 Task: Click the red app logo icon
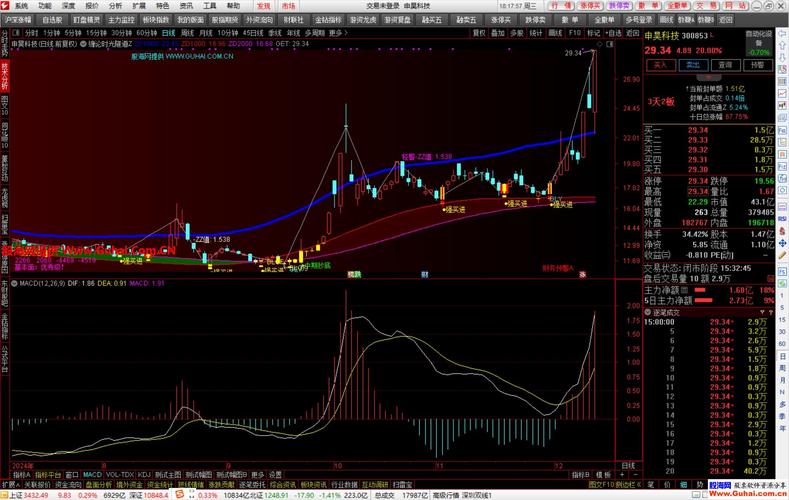[5, 6]
